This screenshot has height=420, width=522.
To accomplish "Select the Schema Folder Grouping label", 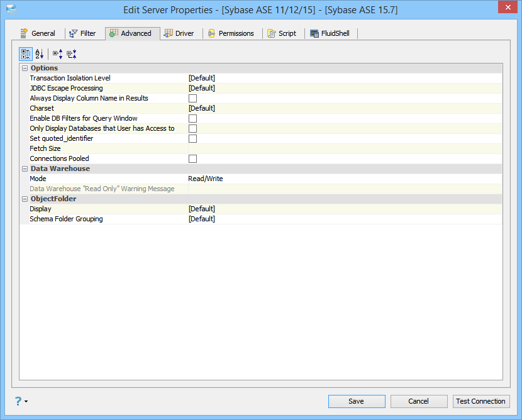I will 66,219.
